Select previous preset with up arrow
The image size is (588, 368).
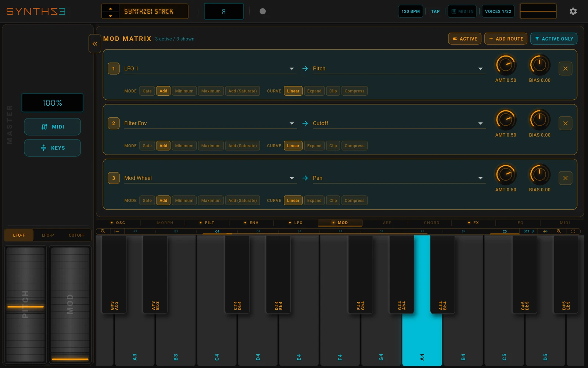110,8
